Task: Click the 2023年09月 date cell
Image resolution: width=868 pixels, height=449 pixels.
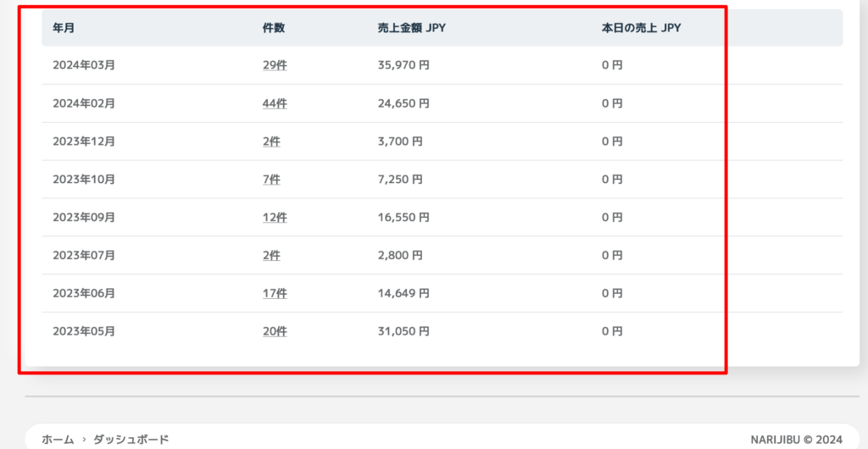Action: coord(84,218)
